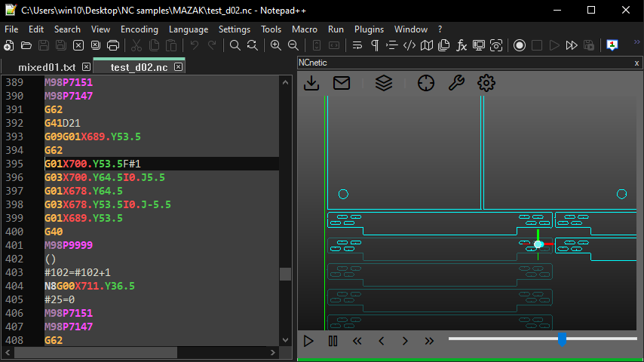This screenshot has height=362, width=644.
Task: Run macro multiple times icon
Action: point(572,45)
